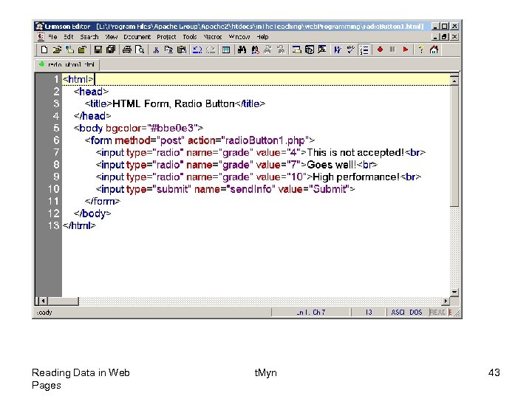Screen dimensions: 532x399
Task: Click the body bgcolor="#bbe0e3" line
Action: coord(138,129)
